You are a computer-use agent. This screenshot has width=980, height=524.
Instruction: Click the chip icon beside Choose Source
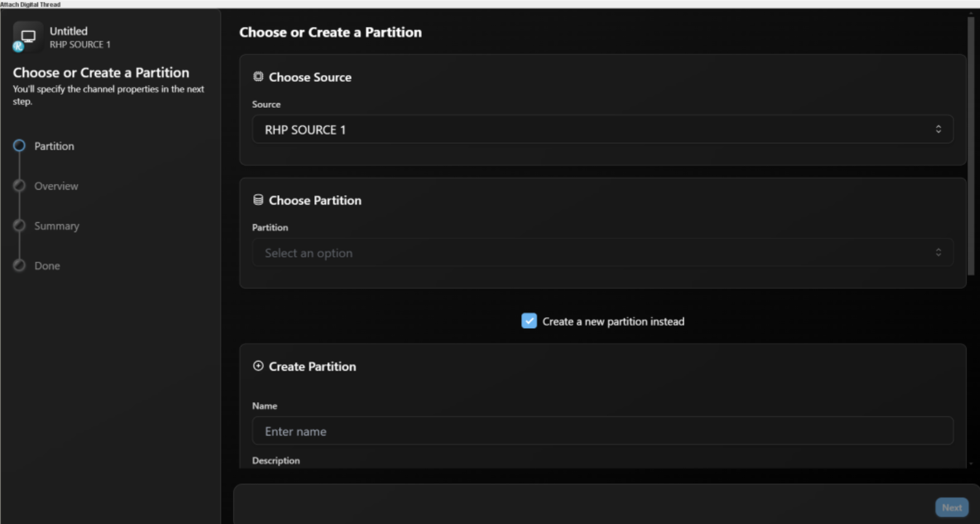(x=258, y=77)
